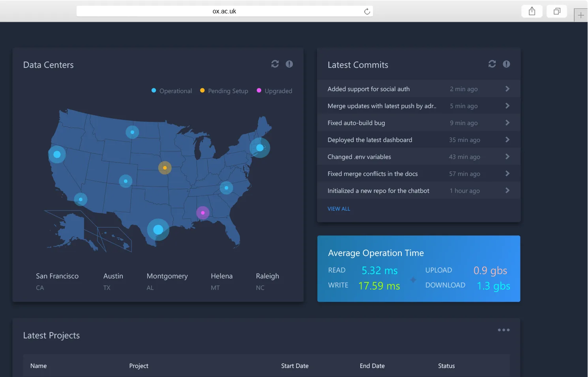Open 'Deployed the latest dashboard' commit
This screenshot has width=588, height=377.
point(419,140)
